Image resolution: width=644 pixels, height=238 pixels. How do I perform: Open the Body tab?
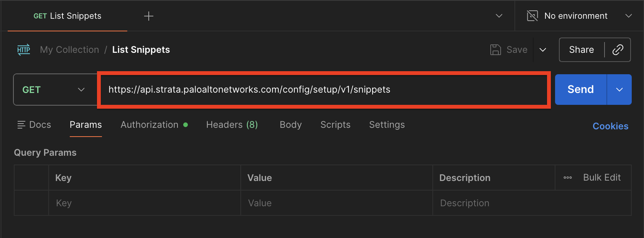click(x=291, y=125)
